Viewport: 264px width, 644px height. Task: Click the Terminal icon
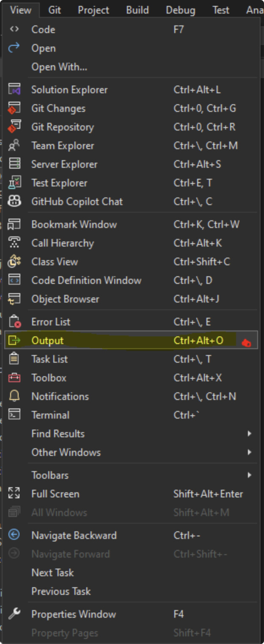(14, 415)
